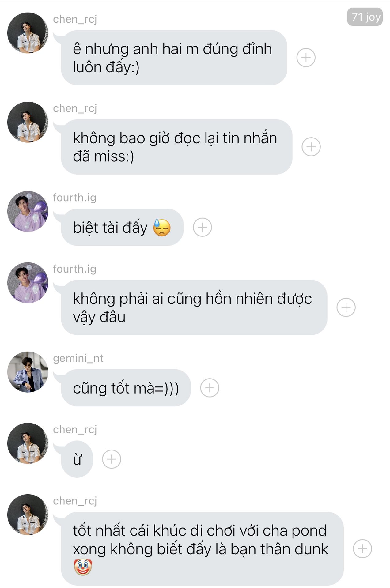This screenshot has width=390, height=588.
Task: Add reaction to "cũng tốt mà=)))" message
Action: pyautogui.click(x=210, y=388)
